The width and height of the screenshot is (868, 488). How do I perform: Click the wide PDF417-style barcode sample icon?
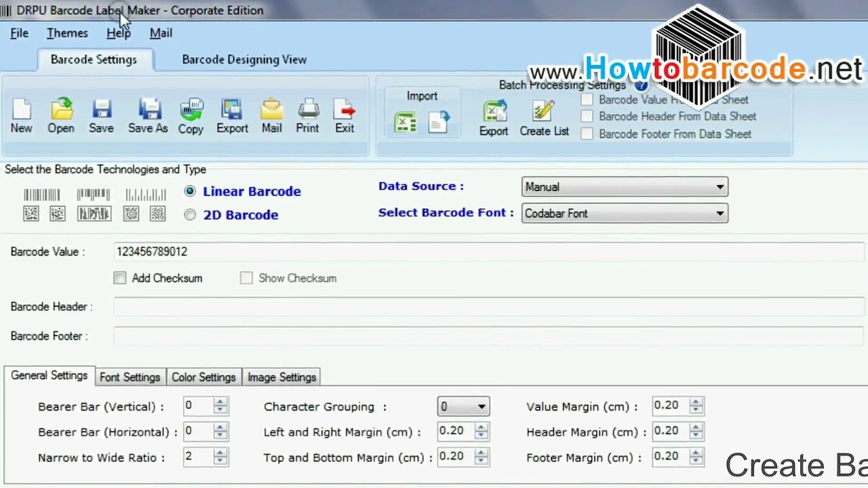(x=94, y=213)
